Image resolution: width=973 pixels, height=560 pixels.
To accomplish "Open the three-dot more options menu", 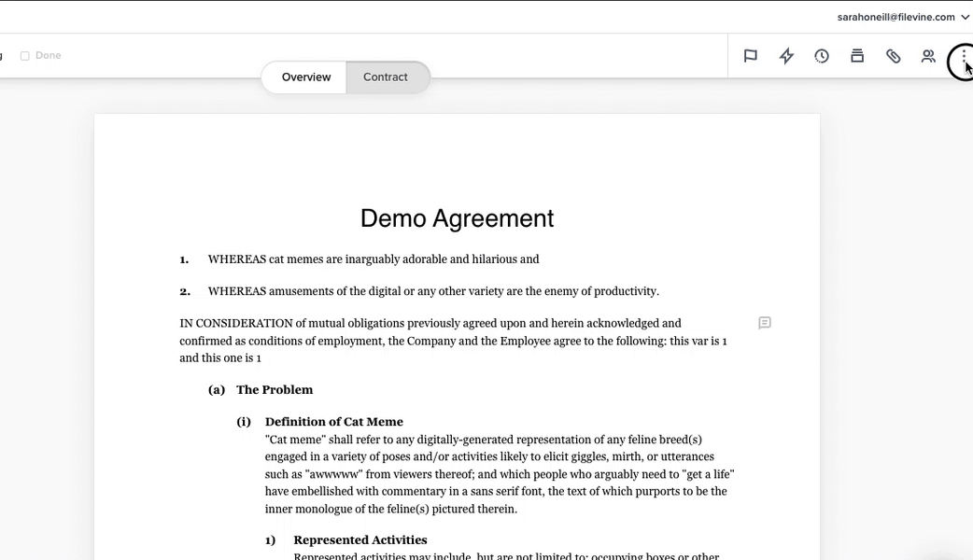I will 963,62.
